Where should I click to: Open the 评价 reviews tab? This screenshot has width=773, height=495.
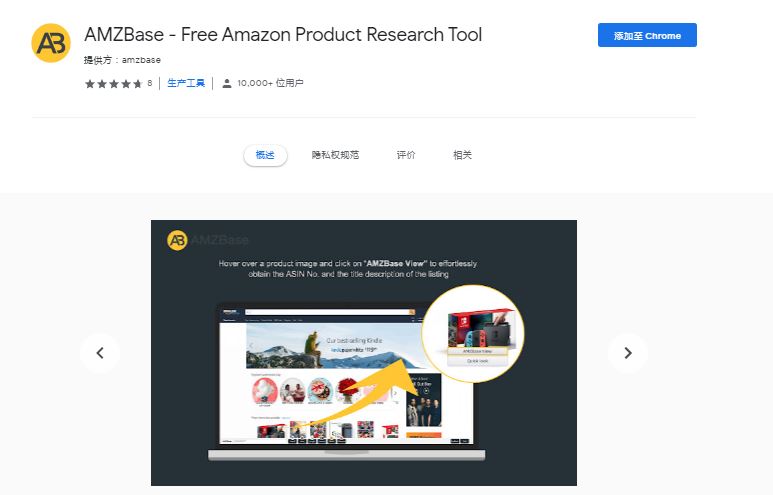pyautogui.click(x=406, y=155)
